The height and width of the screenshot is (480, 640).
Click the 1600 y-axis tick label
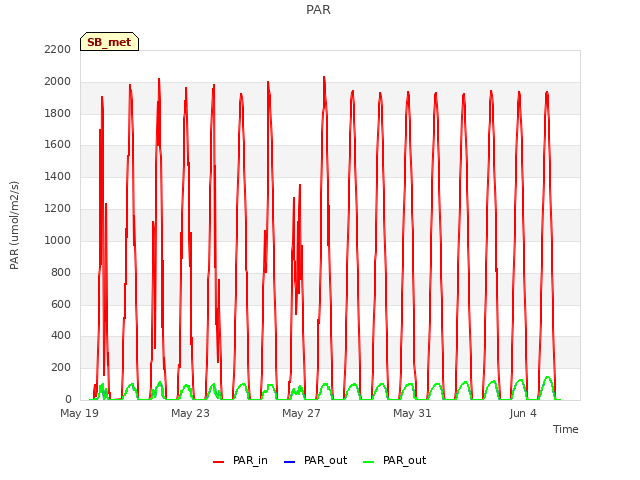tap(58, 144)
